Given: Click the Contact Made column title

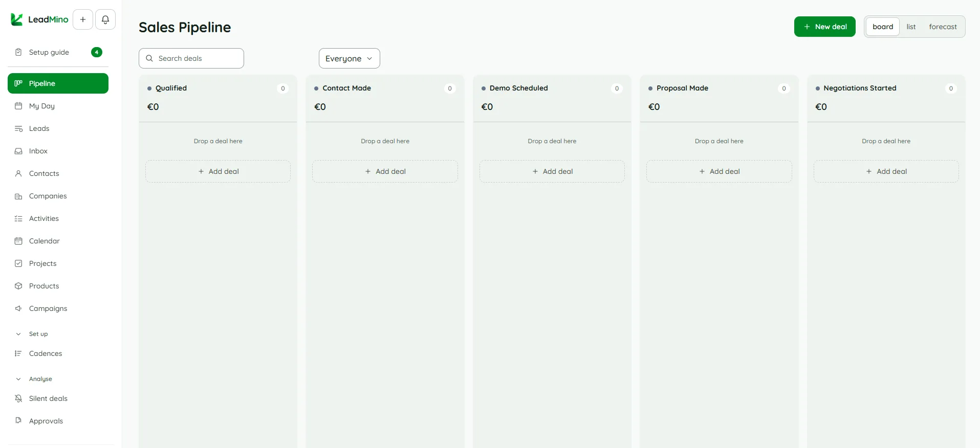Looking at the screenshot, I should (x=346, y=88).
